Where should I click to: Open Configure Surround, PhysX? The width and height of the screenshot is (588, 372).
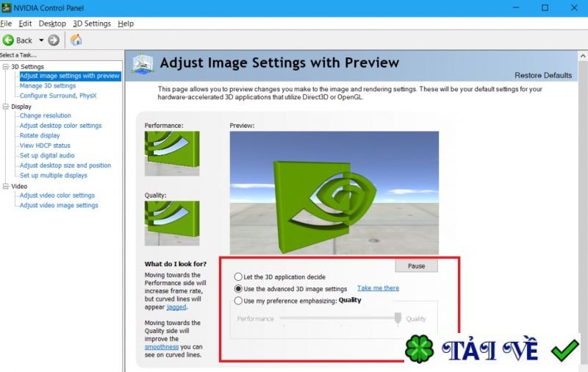tap(58, 96)
